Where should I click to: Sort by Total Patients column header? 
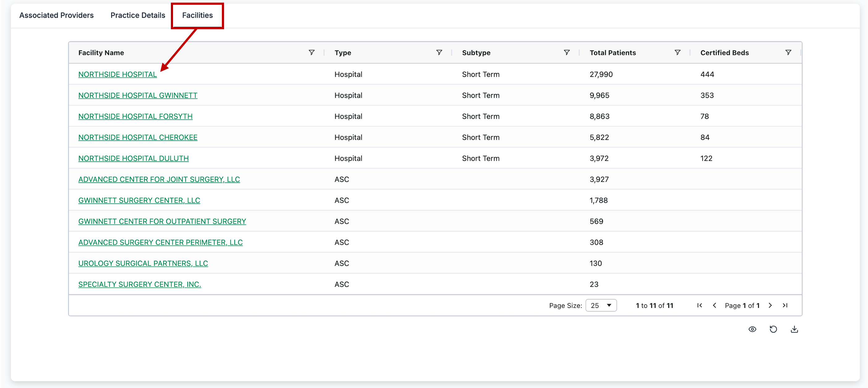point(612,53)
